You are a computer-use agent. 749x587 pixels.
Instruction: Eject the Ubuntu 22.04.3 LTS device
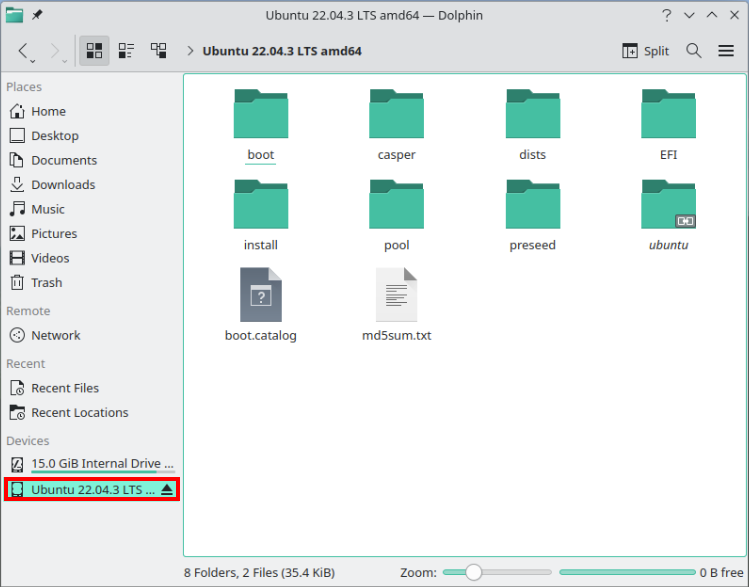click(167, 490)
